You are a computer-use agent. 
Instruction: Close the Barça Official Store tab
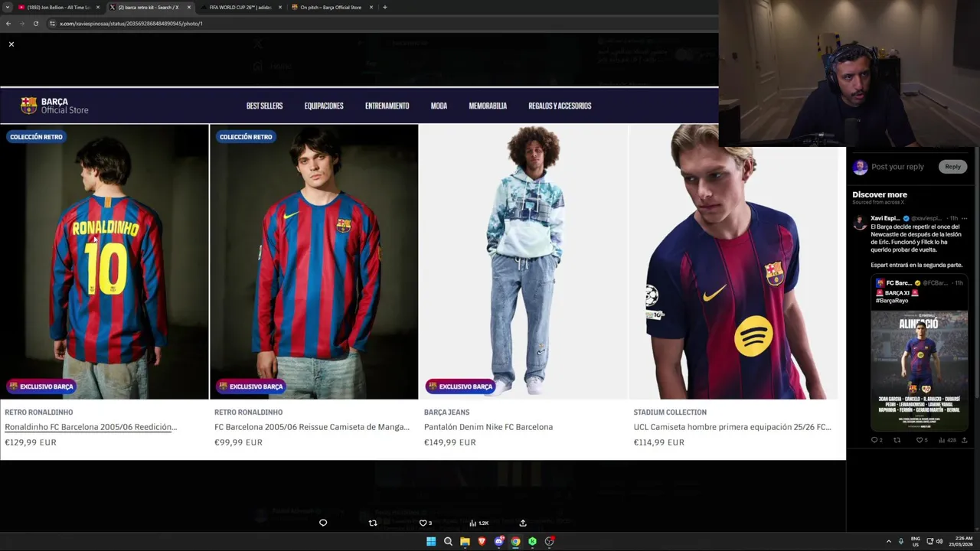pyautogui.click(x=371, y=7)
